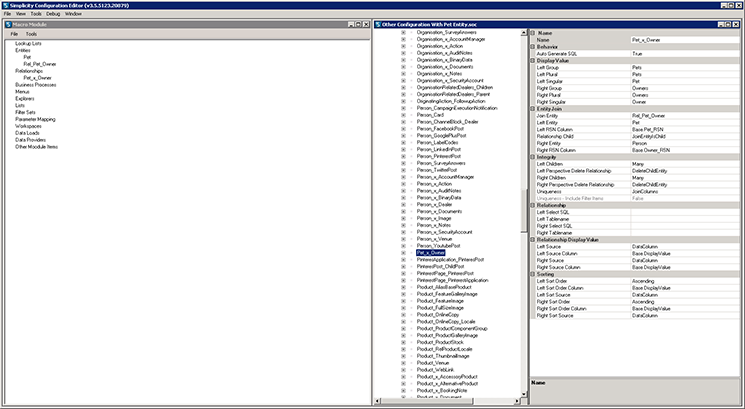
Task: Click the tree scrollbar down arrow
Action: pos(524,394)
